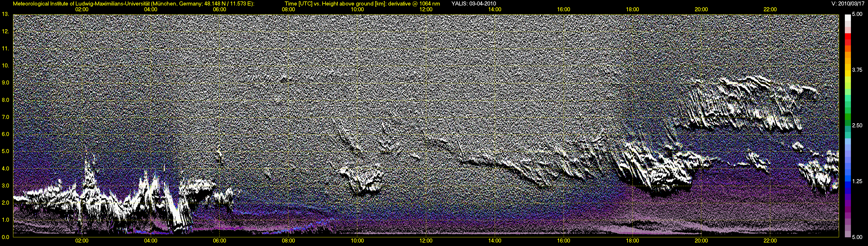Viewport: 868px width, 246px height.
Task: Click the 1.0 height axis label
Action: (x=5, y=220)
